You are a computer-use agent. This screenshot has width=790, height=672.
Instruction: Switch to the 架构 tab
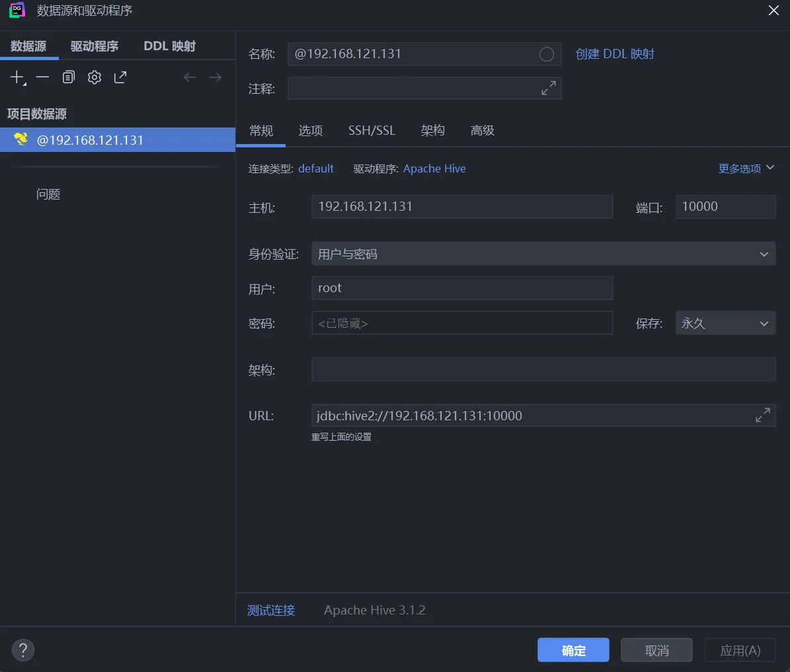coord(433,130)
